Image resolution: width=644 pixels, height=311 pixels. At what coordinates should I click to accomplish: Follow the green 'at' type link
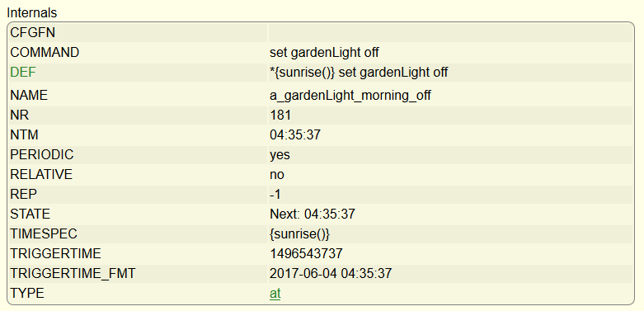tap(275, 294)
